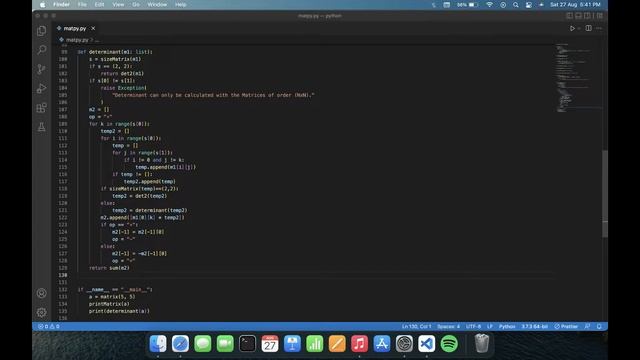This screenshot has width=640, height=360.
Task: Open the Customize Layout icon
Action: 600,16
